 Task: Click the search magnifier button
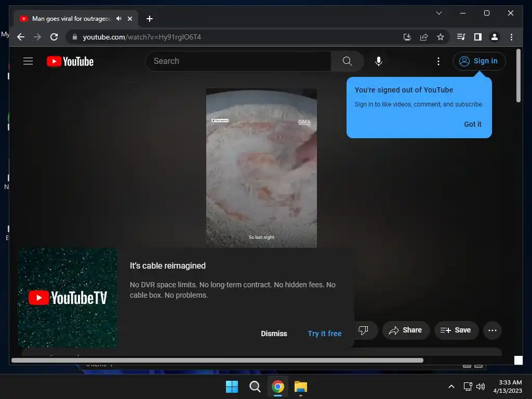347,61
